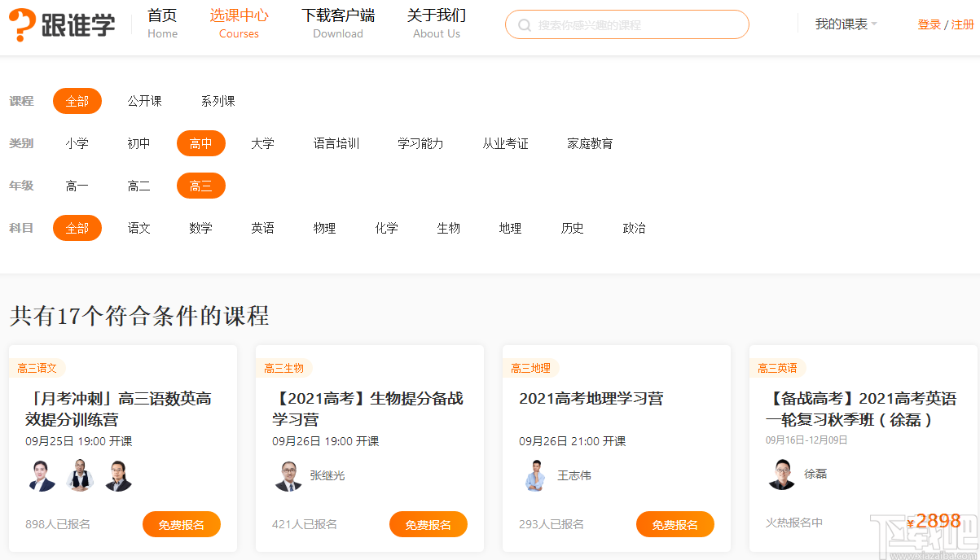Screen dimensions: 980x560
Task: Click the 登录 link
Action: coord(929,24)
